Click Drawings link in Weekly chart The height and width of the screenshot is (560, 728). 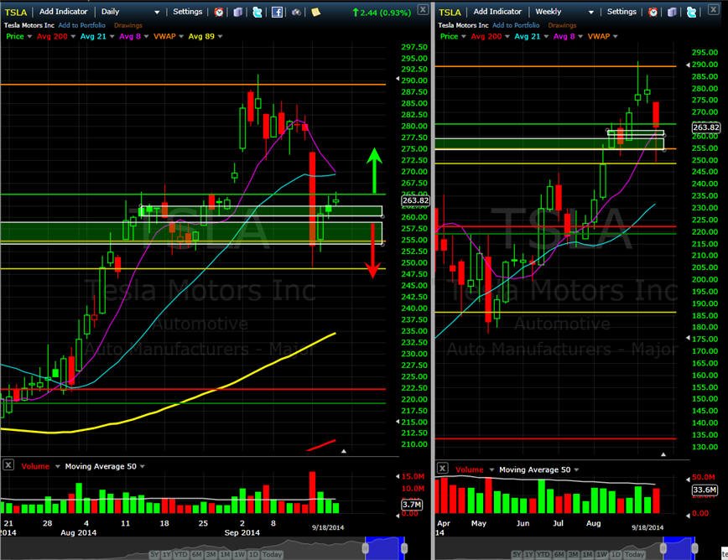click(x=562, y=25)
